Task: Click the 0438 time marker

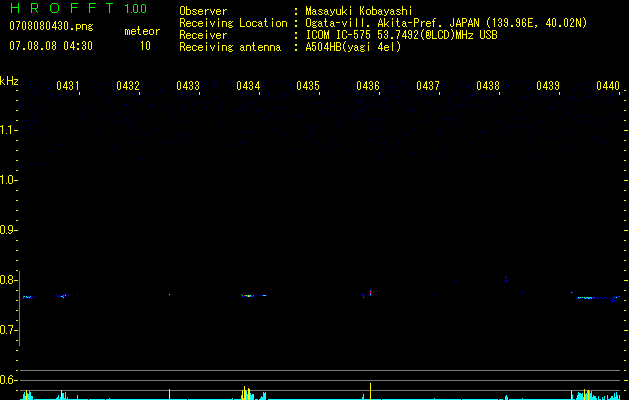Action: coord(488,85)
